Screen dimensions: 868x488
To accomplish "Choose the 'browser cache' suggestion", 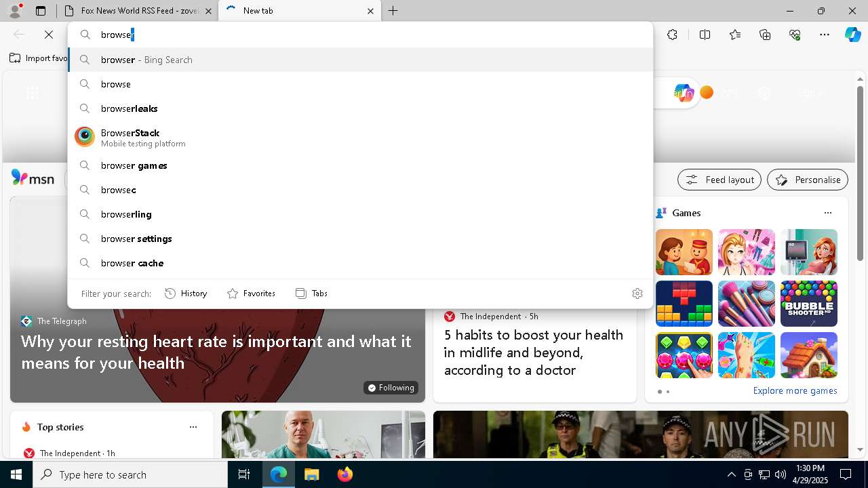I will [x=361, y=263].
